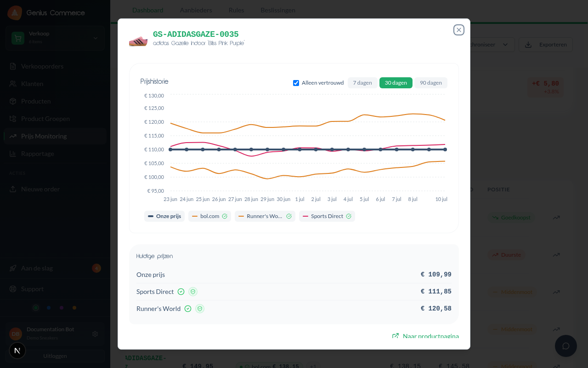Image resolution: width=588 pixels, height=368 pixels.
Task: Open the chat bubble widget
Action: coord(566,346)
